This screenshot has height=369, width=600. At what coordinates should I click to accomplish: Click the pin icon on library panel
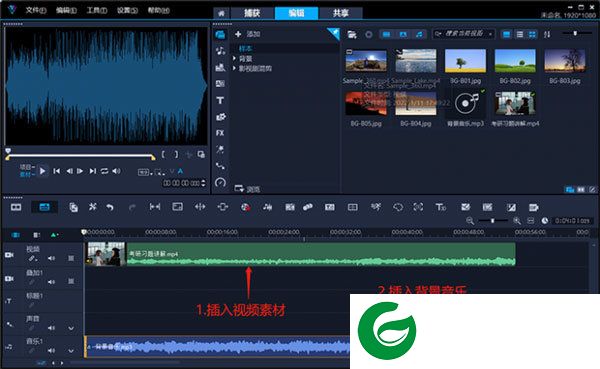click(x=334, y=34)
